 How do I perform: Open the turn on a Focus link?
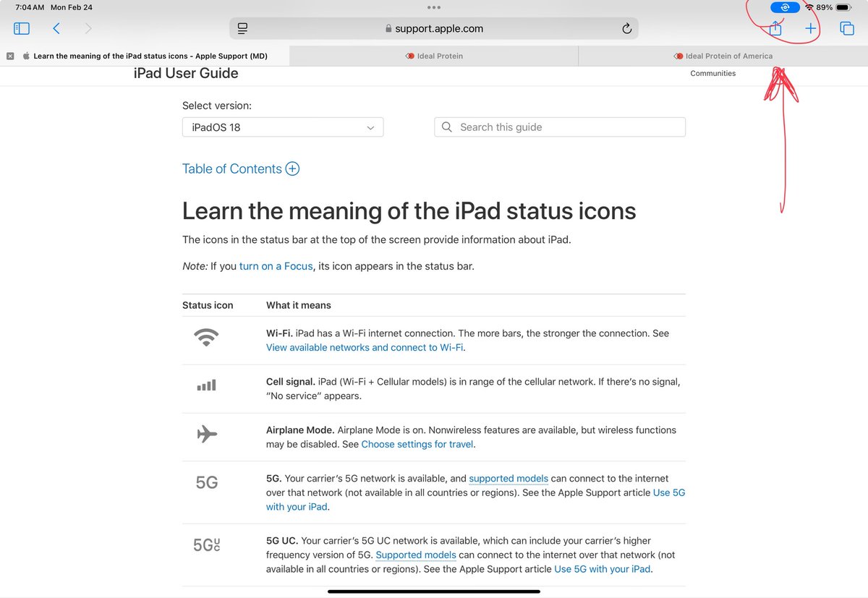coord(276,266)
